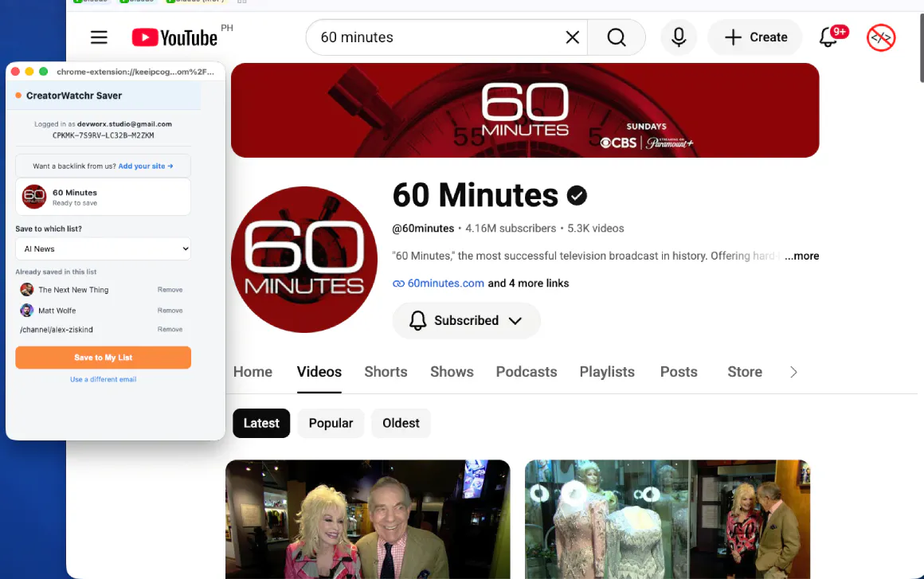Click the license key CPKMK-7S9RV text
The width and height of the screenshot is (924, 579).
pyautogui.click(x=103, y=135)
